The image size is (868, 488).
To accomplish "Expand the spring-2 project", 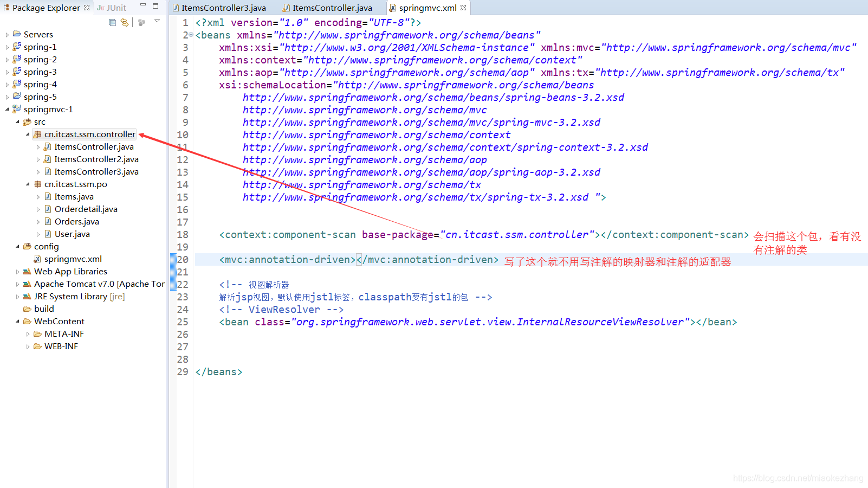I will point(7,60).
